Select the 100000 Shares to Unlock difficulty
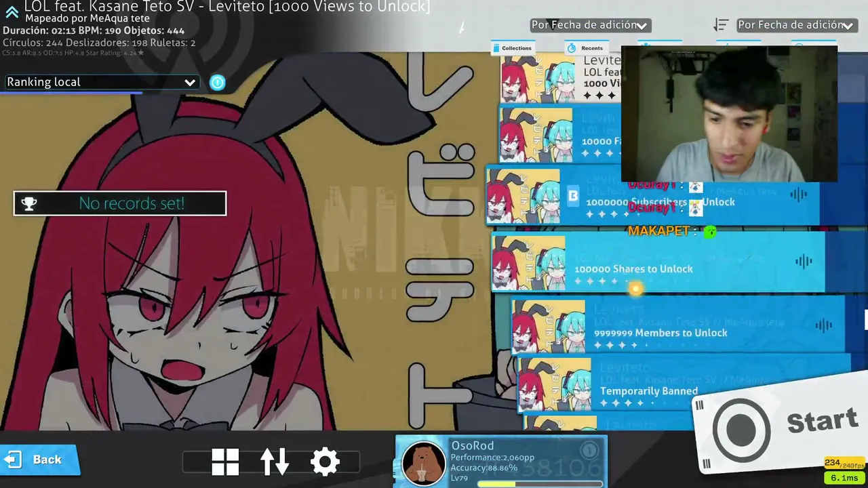 [658, 262]
